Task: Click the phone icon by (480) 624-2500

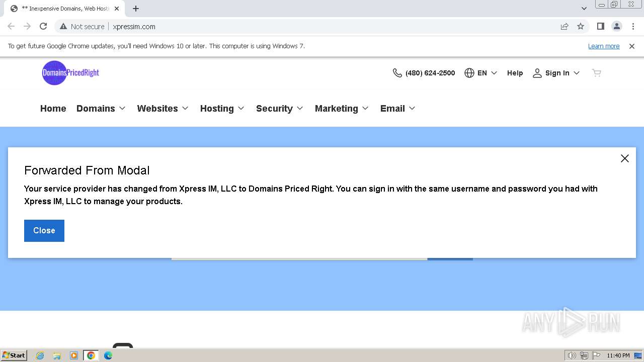Action: coord(397,73)
